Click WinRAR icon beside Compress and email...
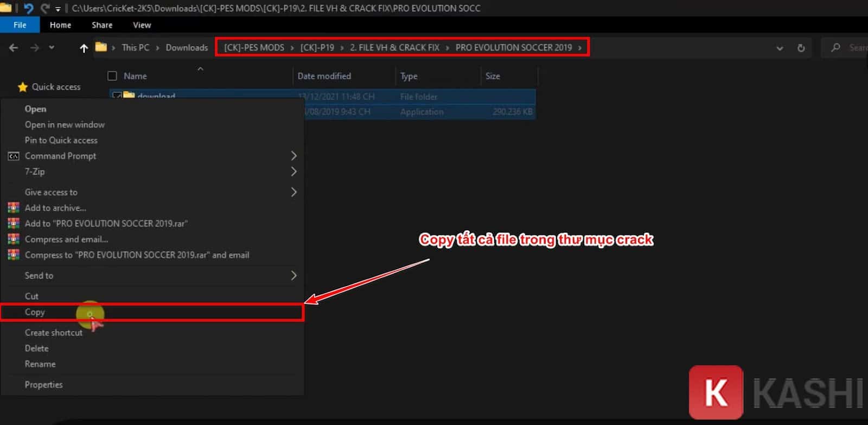The height and width of the screenshot is (425, 868). click(x=14, y=239)
